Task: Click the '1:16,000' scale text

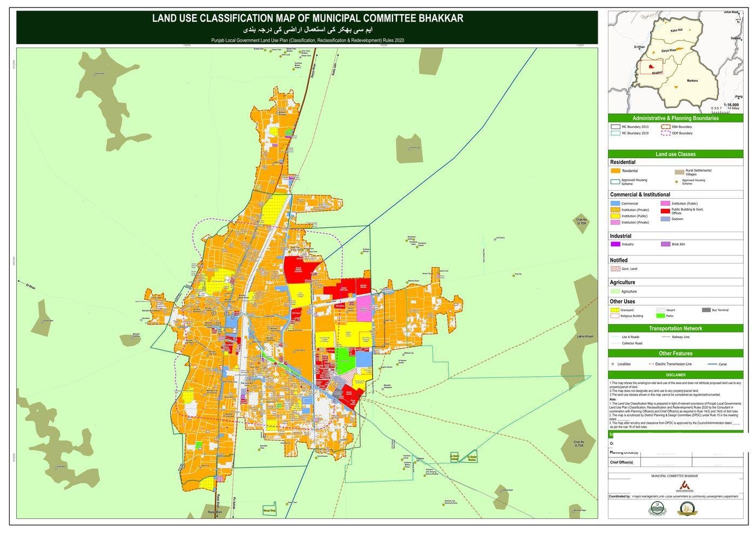Action: [x=731, y=105]
